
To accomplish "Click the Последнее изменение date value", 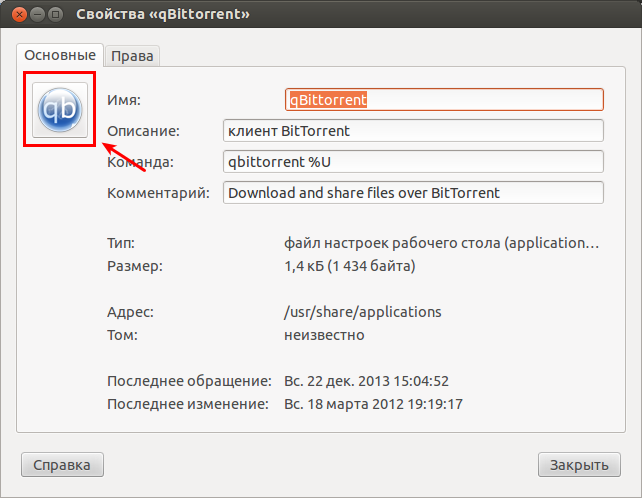I will 373,404.
